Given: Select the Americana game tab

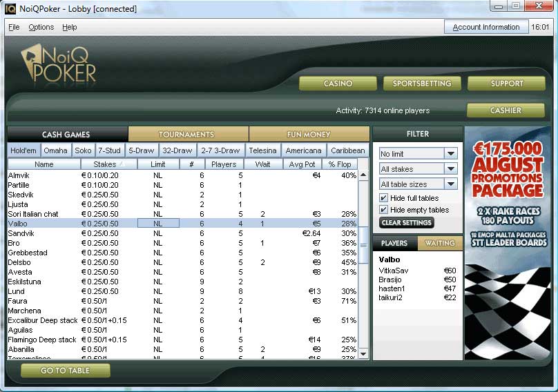Looking at the screenshot, I should pyautogui.click(x=304, y=150).
